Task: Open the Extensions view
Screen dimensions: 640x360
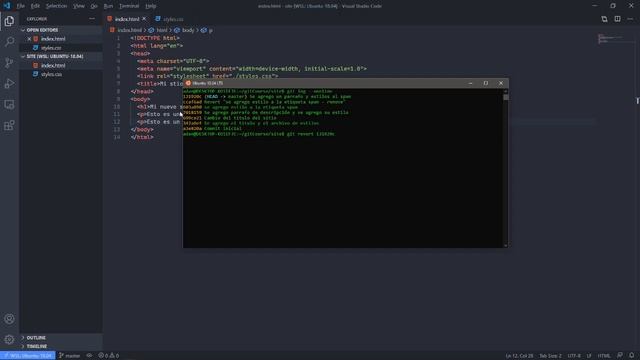Action: click(9, 125)
